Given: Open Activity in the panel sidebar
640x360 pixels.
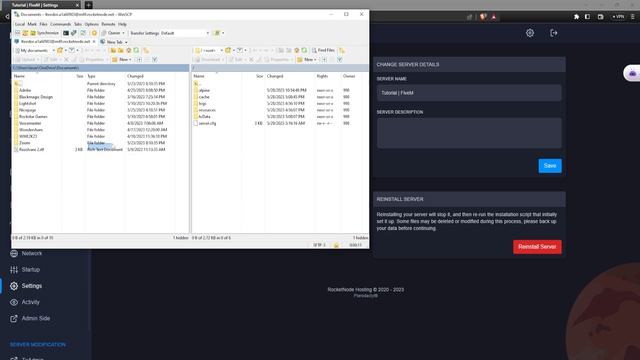Looking at the screenshot, I should [x=25, y=302].
